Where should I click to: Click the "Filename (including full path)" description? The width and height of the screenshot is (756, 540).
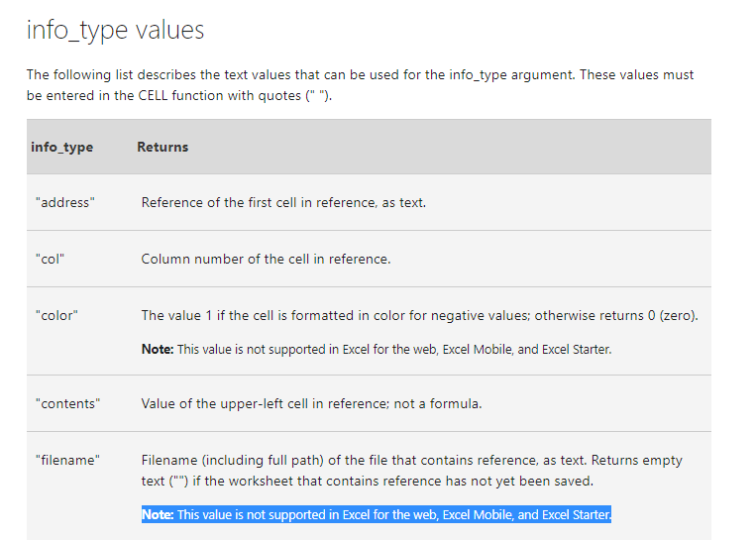(412, 471)
